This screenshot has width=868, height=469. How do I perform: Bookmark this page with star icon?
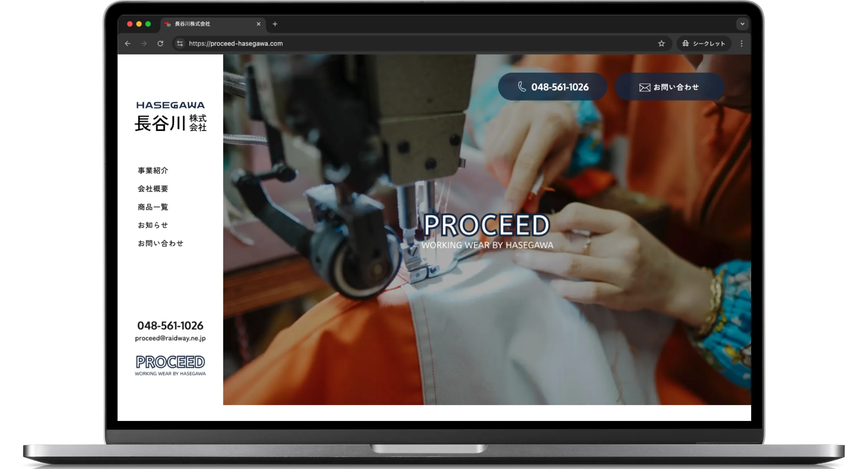click(661, 43)
